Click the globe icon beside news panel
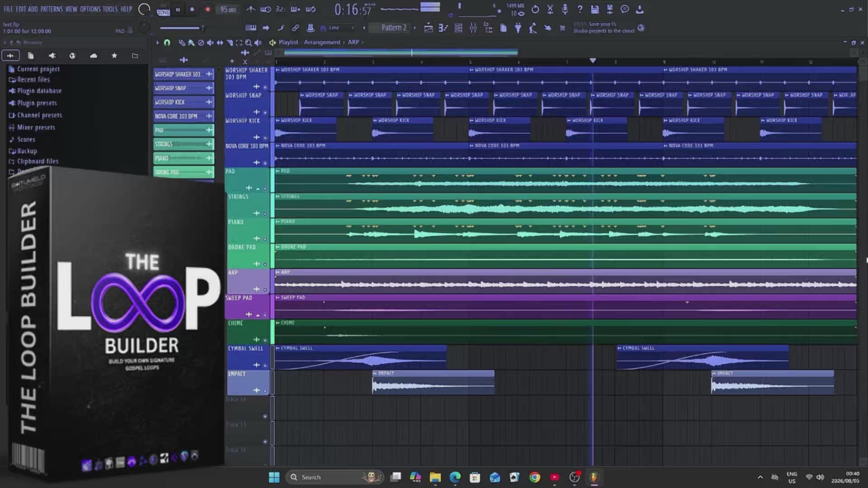Viewport: 868px width, 488px height. (641, 28)
